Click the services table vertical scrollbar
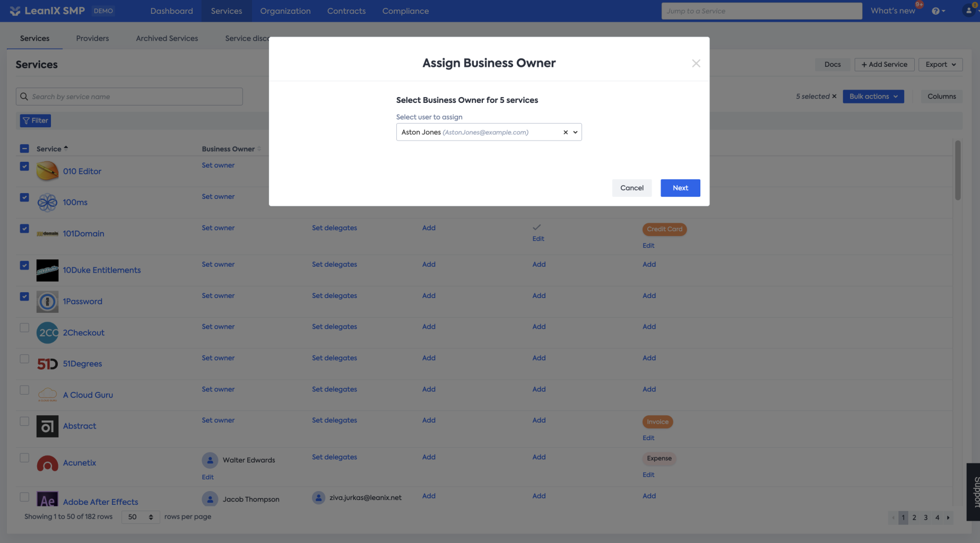 tap(958, 170)
